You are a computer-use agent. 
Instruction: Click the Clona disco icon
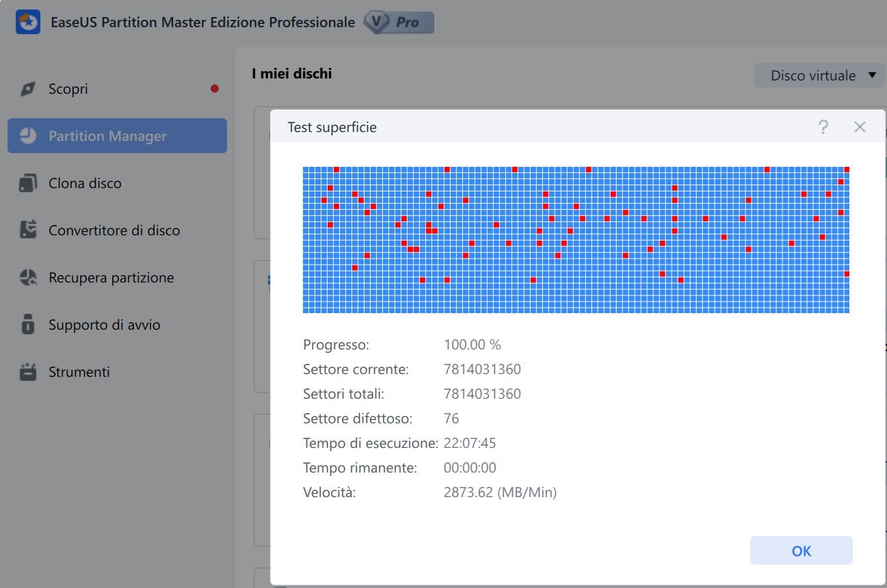[28, 183]
